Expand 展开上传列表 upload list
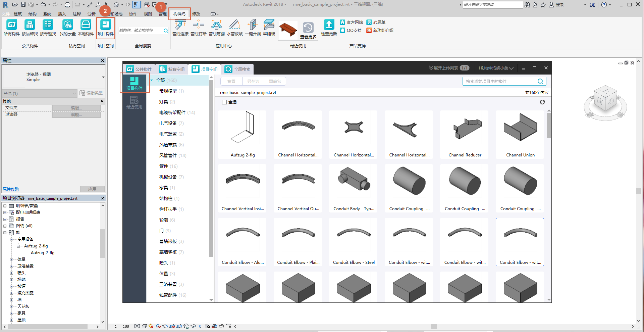The image size is (644, 332). [448, 68]
